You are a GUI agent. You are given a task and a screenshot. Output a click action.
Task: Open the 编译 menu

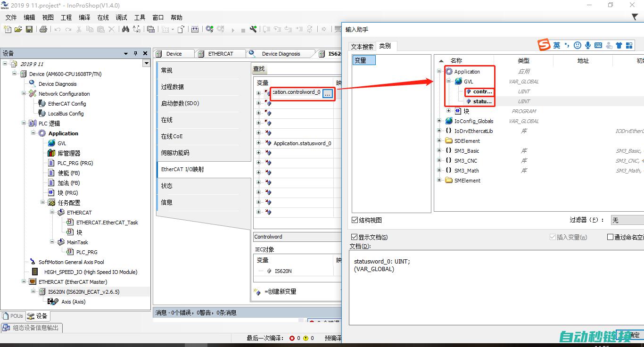(84, 17)
